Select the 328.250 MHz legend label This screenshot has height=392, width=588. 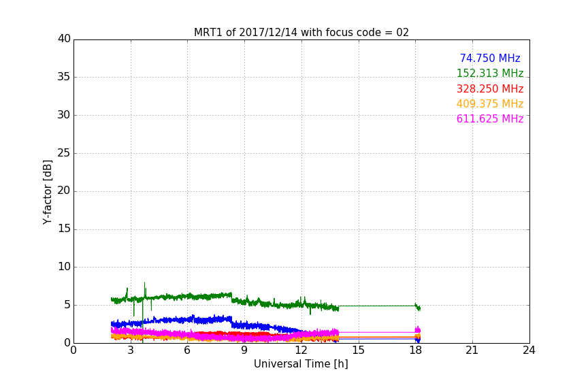coord(490,88)
